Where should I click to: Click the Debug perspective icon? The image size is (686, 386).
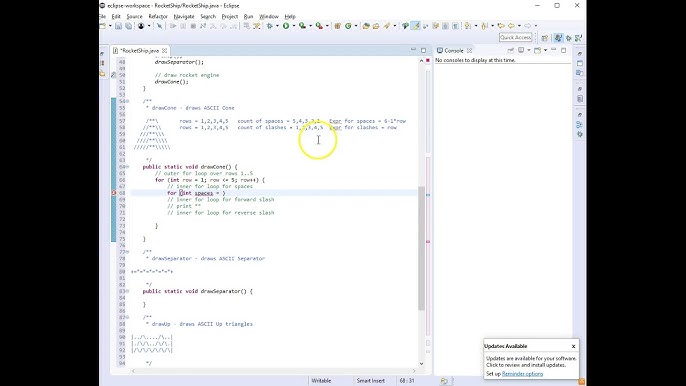point(568,38)
